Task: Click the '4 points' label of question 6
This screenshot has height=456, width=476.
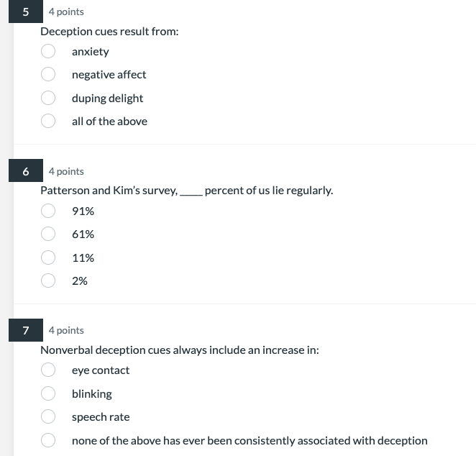Action: coord(66,171)
